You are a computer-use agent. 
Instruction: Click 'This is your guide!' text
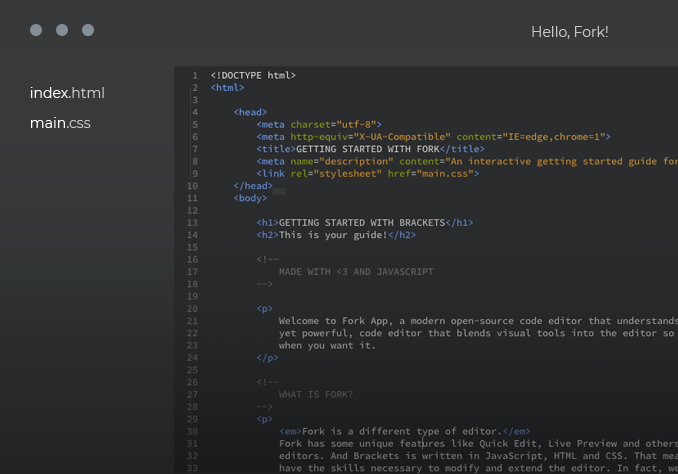tap(333, 235)
